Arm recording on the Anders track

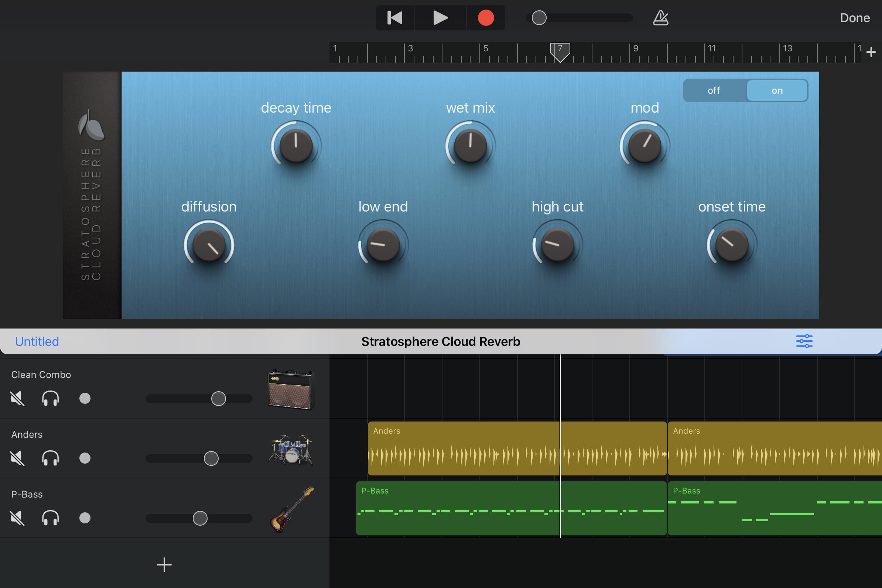point(85,458)
